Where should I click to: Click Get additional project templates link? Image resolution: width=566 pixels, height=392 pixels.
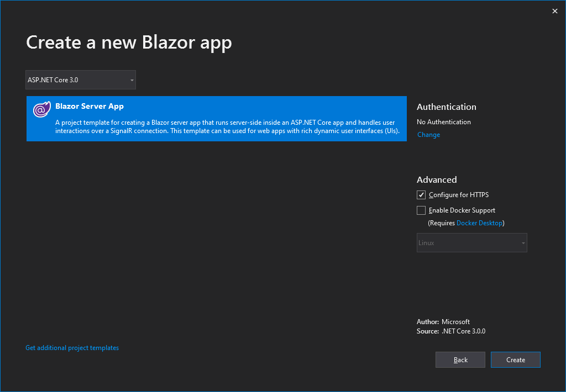click(72, 348)
